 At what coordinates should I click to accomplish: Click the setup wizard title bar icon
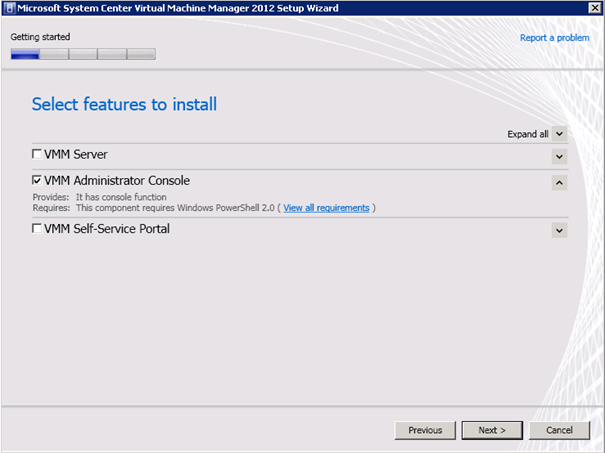(x=10, y=8)
